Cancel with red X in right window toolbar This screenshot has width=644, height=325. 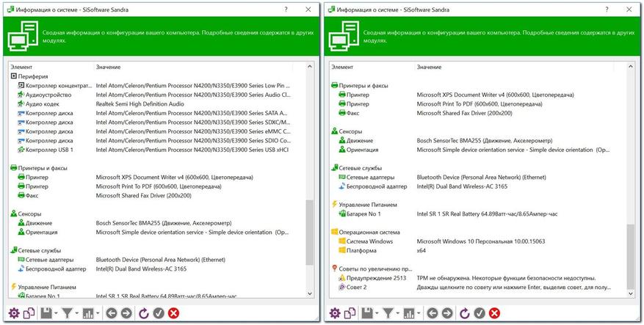pos(494,313)
